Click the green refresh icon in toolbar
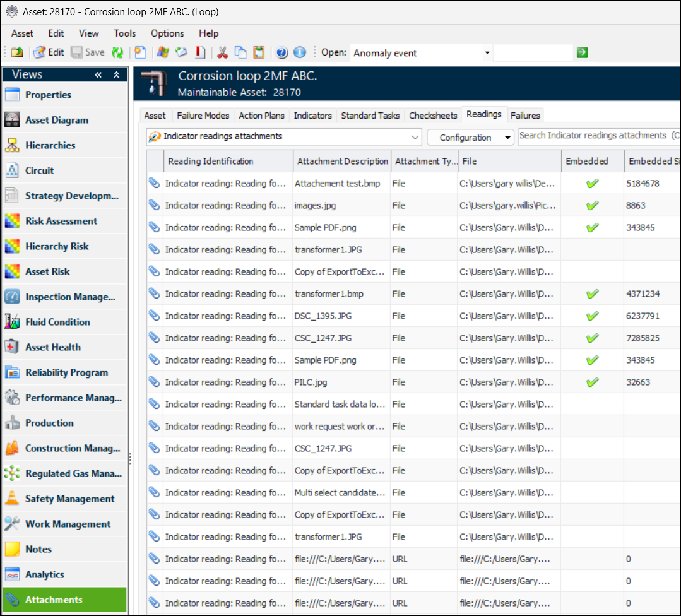This screenshot has height=616, width=681. tap(117, 52)
